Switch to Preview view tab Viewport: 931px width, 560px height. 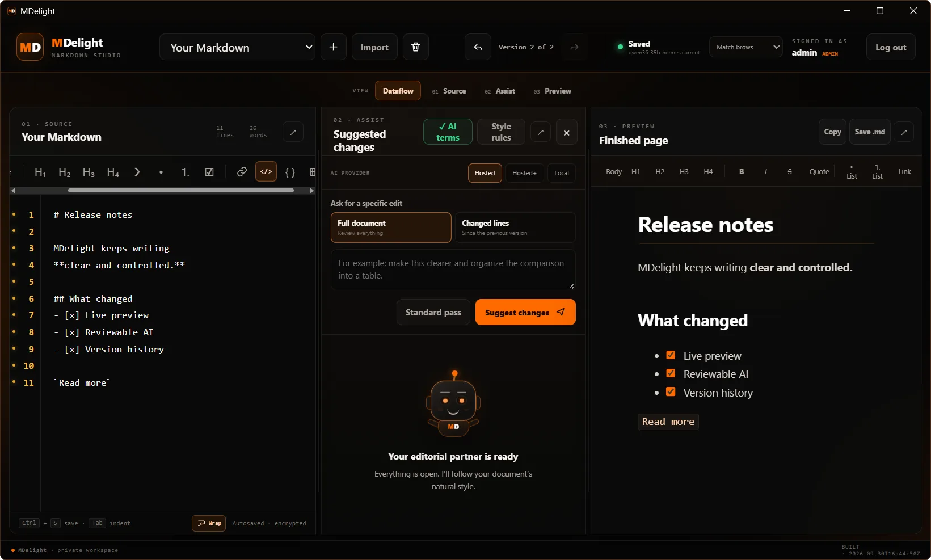click(553, 91)
